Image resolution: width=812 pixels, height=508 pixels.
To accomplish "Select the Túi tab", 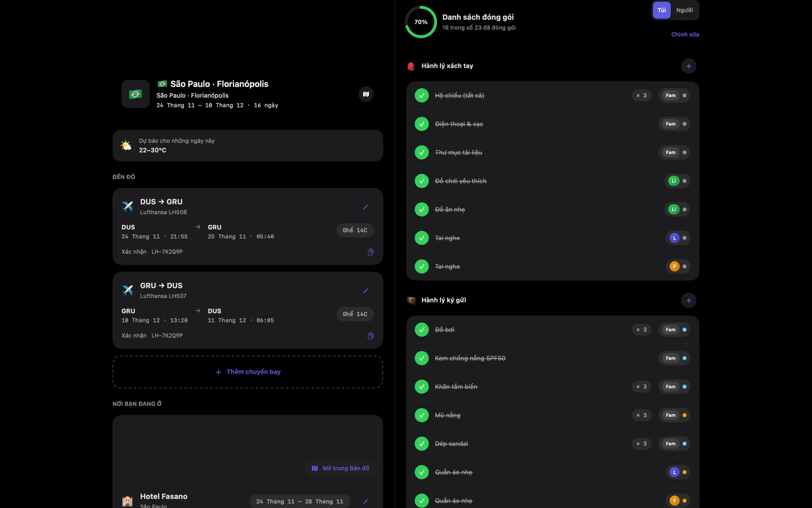I will 661,10.
